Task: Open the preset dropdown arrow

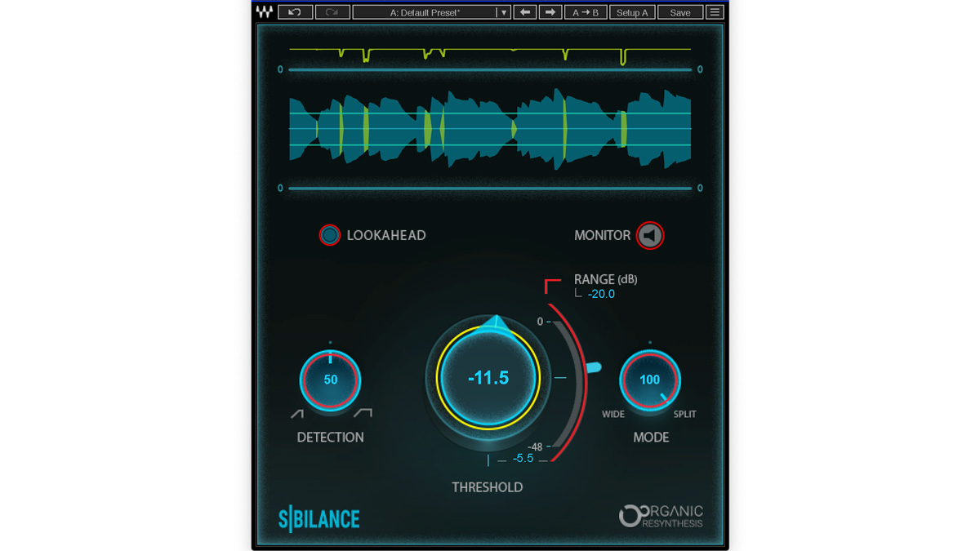Action: pyautogui.click(x=504, y=12)
